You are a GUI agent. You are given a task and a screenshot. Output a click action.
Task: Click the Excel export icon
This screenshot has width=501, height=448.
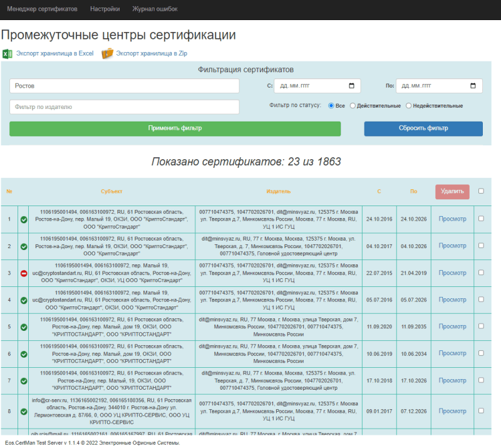pos(7,54)
